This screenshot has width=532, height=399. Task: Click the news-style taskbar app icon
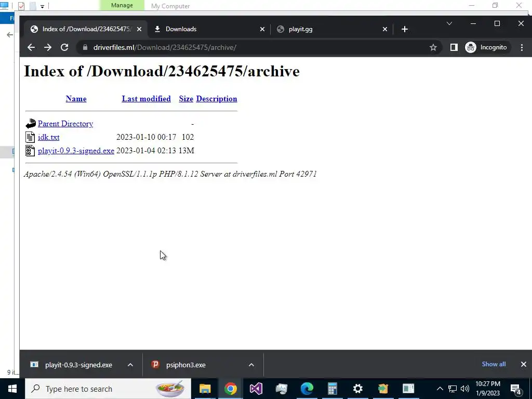[x=408, y=389]
